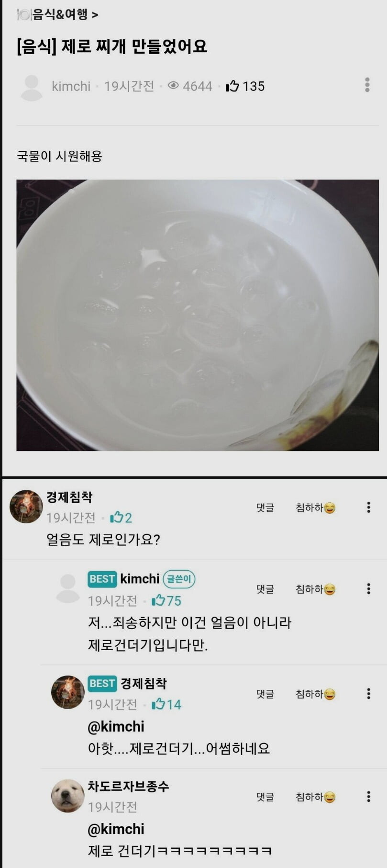Open the post's three-dot options menu
Screen dimensions: 387x868
(x=367, y=85)
